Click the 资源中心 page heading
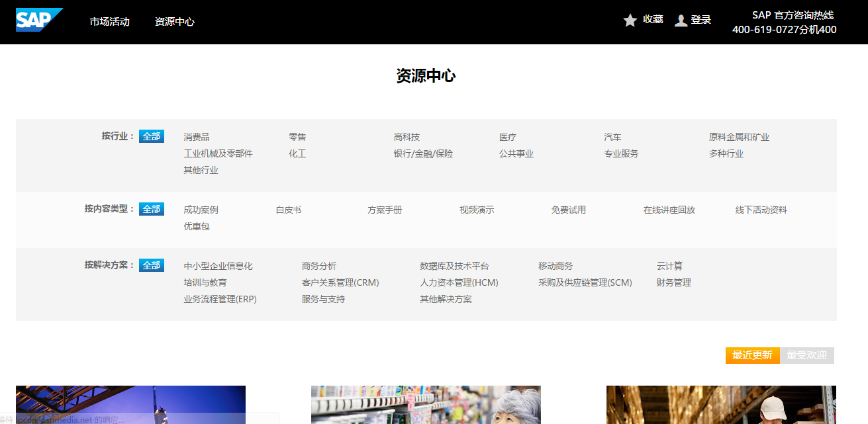868x424 pixels. coord(426,75)
